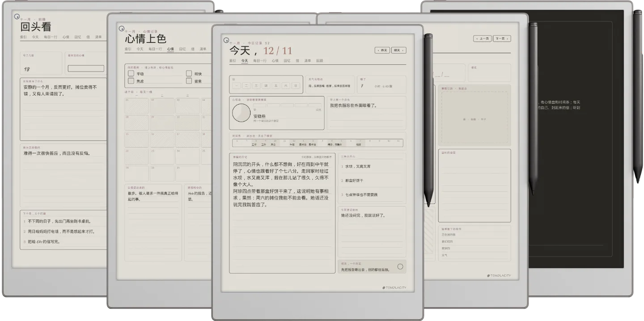Tap the circle icon above 回头看 title
This screenshot has width=644, height=321.
pos(17,17)
